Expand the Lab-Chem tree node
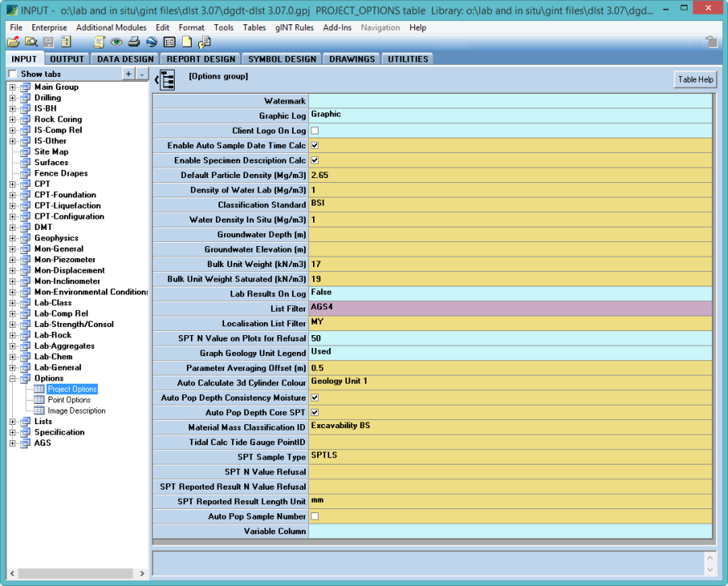 click(13, 357)
